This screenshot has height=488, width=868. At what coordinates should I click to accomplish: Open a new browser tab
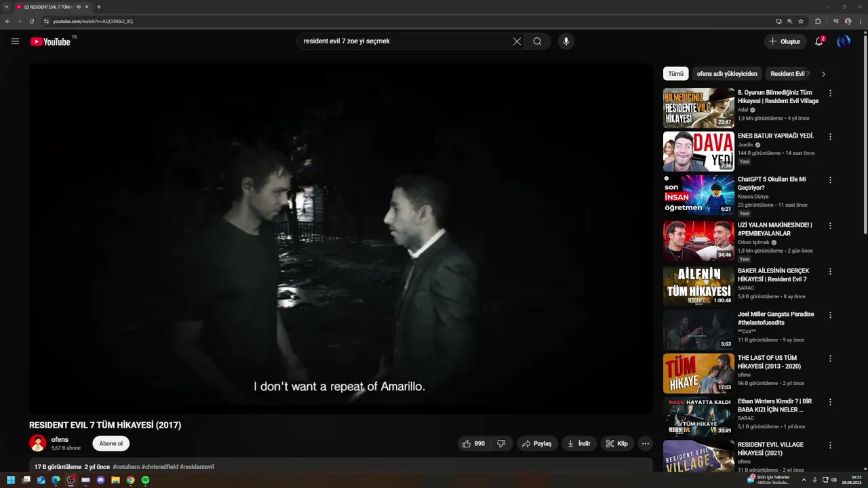tap(99, 7)
